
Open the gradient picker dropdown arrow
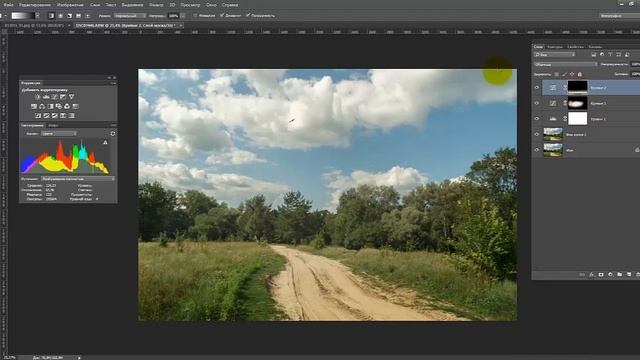point(38,16)
